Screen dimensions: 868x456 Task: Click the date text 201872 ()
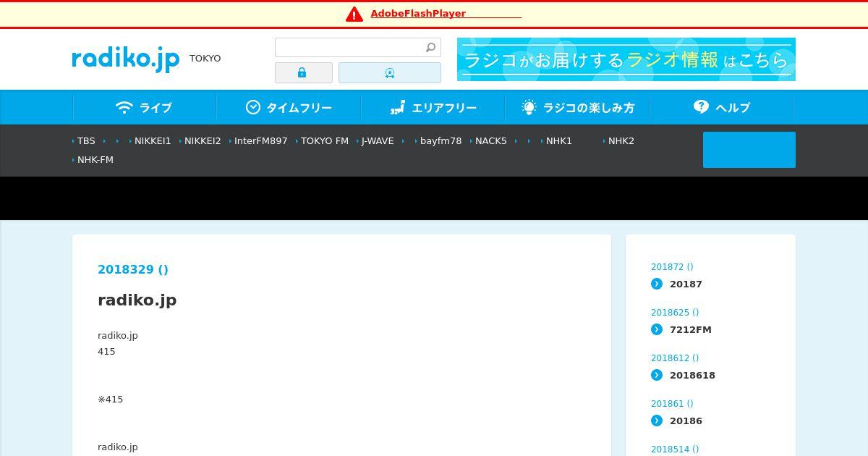[672, 267]
